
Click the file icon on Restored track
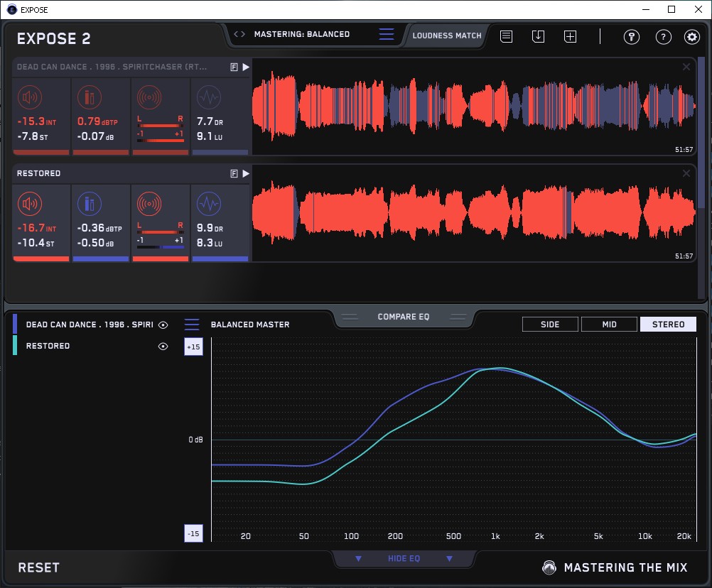point(234,173)
